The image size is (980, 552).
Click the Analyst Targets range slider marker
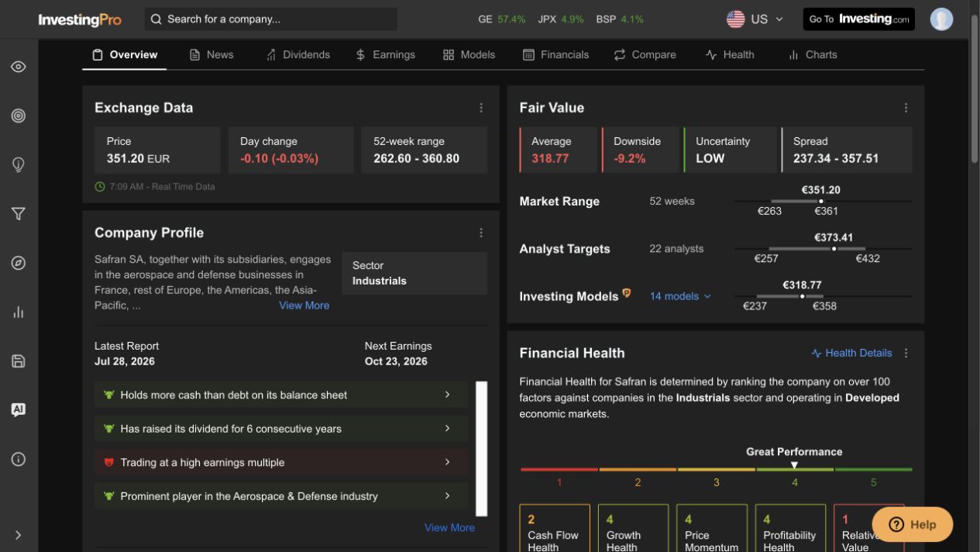pyautogui.click(x=834, y=249)
